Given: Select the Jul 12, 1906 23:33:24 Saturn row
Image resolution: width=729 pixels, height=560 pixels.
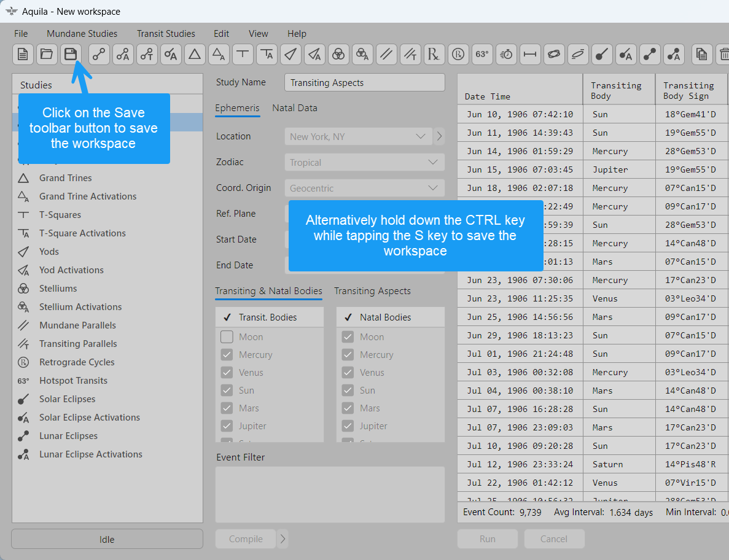Looking at the screenshot, I should point(593,464).
